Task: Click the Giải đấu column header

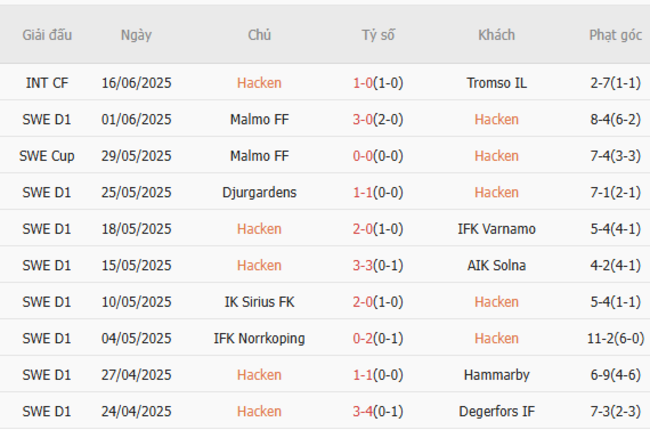Action: click(x=47, y=35)
